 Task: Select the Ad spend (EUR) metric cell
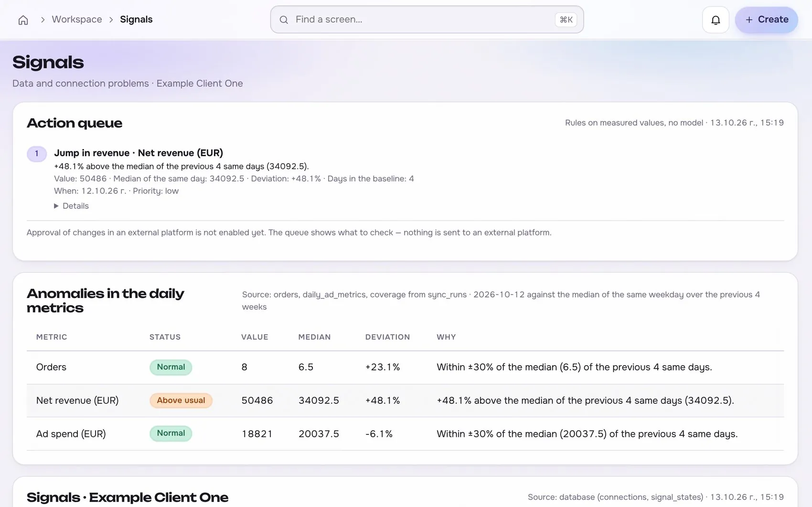71,434
